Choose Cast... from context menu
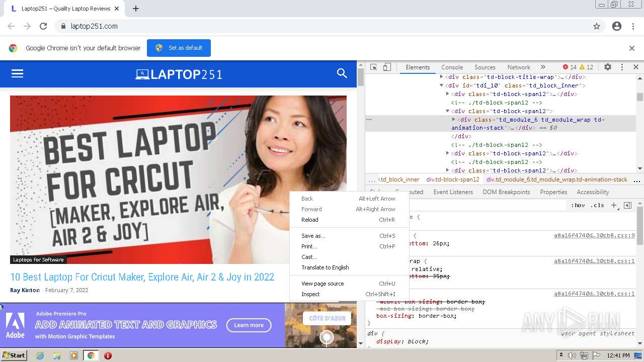 [350, 257]
